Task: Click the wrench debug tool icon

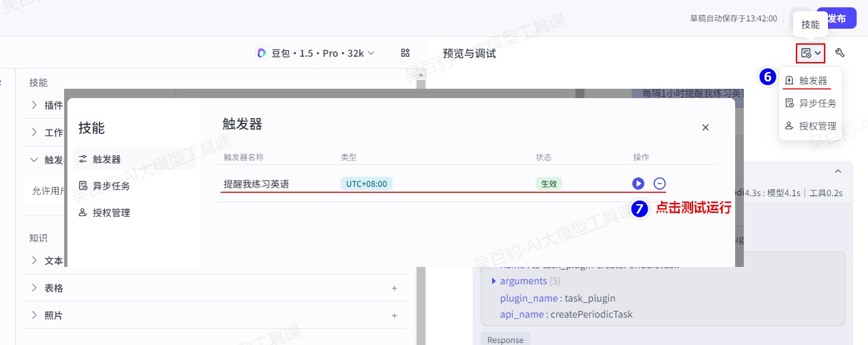Action: pos(840,53)
